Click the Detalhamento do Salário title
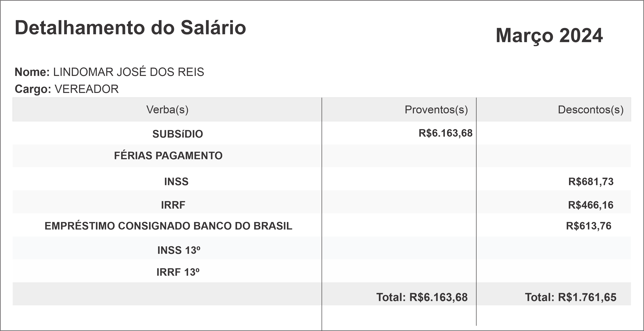Viewport: 644px width, 331px height. point(130,28)
